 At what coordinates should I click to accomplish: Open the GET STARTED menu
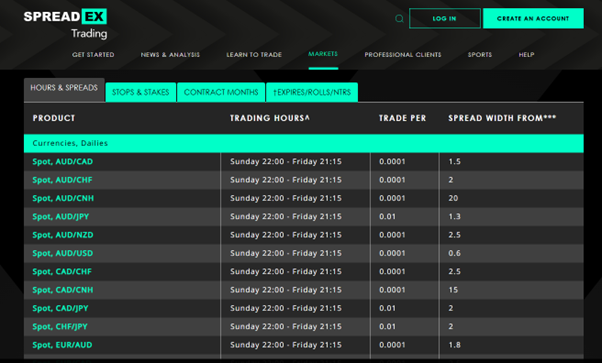93,55
